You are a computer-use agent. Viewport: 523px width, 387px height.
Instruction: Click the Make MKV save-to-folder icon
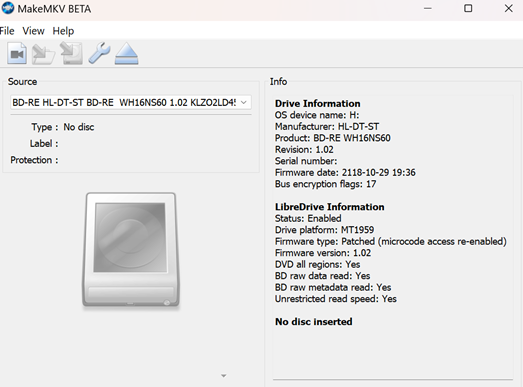[x=43, y=54]
